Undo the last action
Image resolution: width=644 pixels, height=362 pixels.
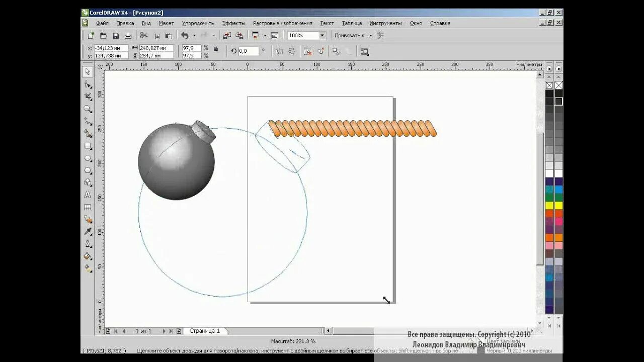185,36
